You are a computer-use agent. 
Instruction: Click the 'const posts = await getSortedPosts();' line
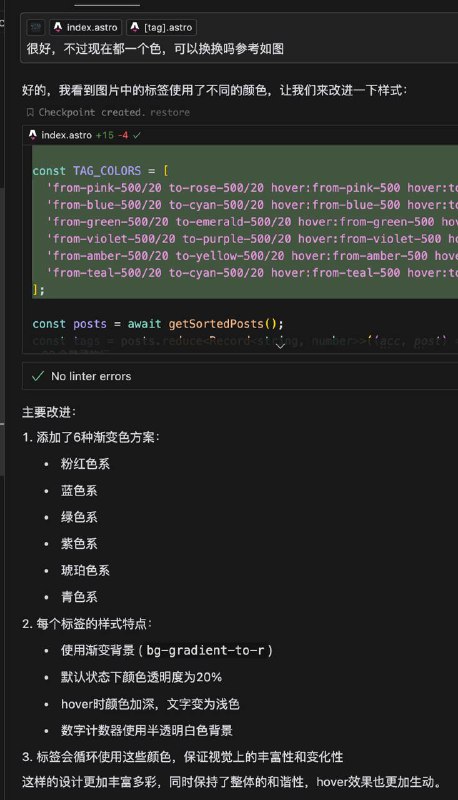tap(158, 323)
